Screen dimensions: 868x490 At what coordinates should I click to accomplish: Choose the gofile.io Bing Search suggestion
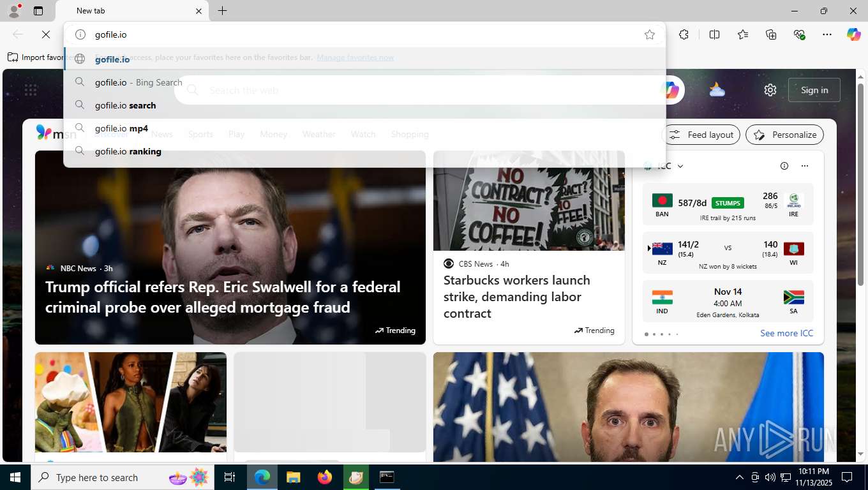coord(364,82)
